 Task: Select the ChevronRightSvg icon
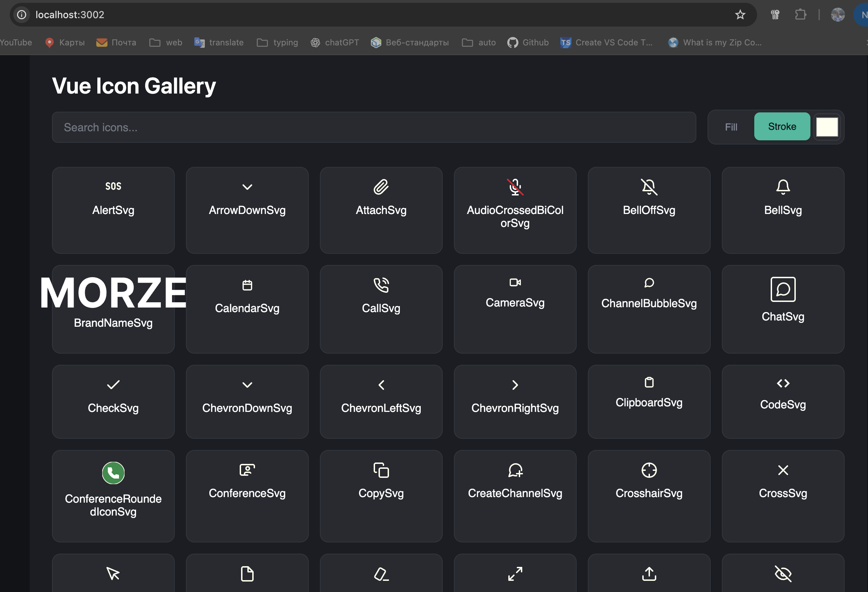[515, 385]
